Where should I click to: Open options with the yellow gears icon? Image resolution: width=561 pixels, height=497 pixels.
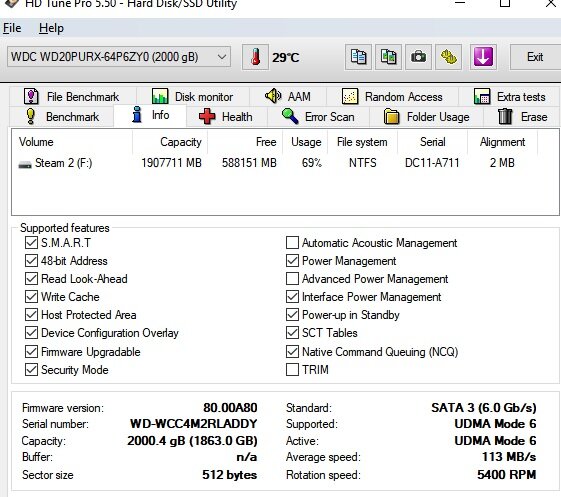click(x=448, y=57)
